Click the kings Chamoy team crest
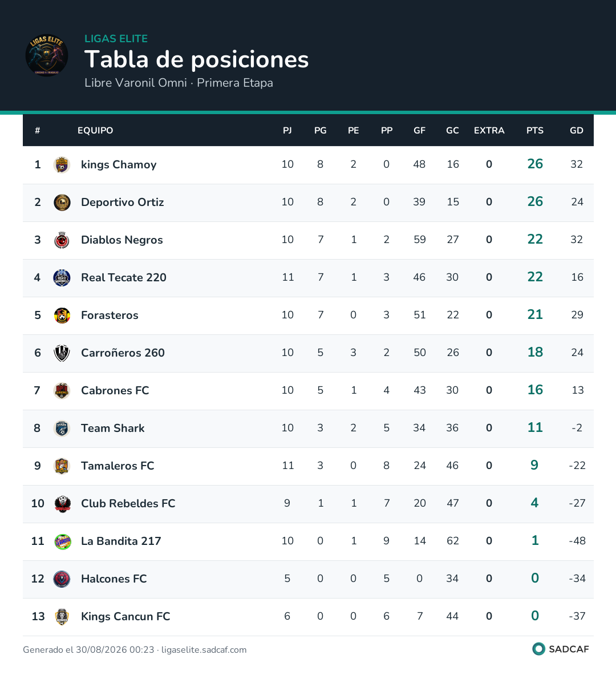Image resolution: width=616 pixels, height=679 pixels. [x=62, y=164]
